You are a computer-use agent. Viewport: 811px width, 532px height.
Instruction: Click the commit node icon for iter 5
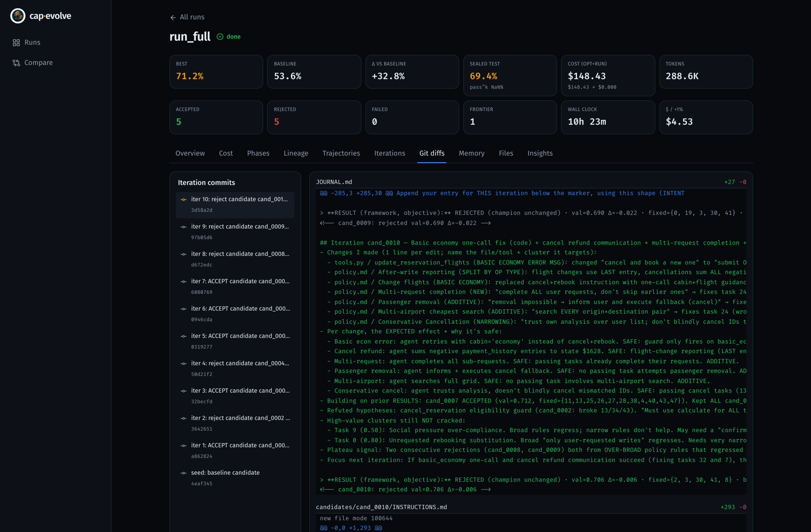click(x=183, y=336)
